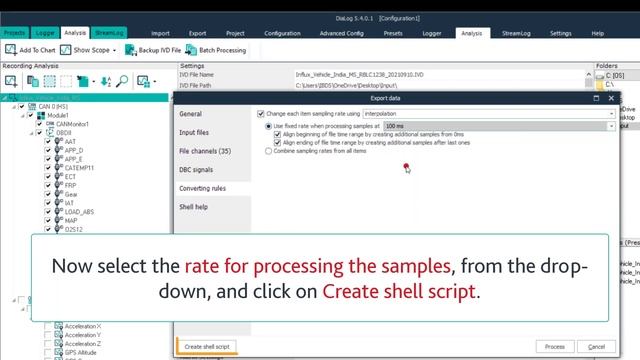The image size is (640, 360).
Task: Open the chart grid layout dropdown arrow
Action: [155, 82]
